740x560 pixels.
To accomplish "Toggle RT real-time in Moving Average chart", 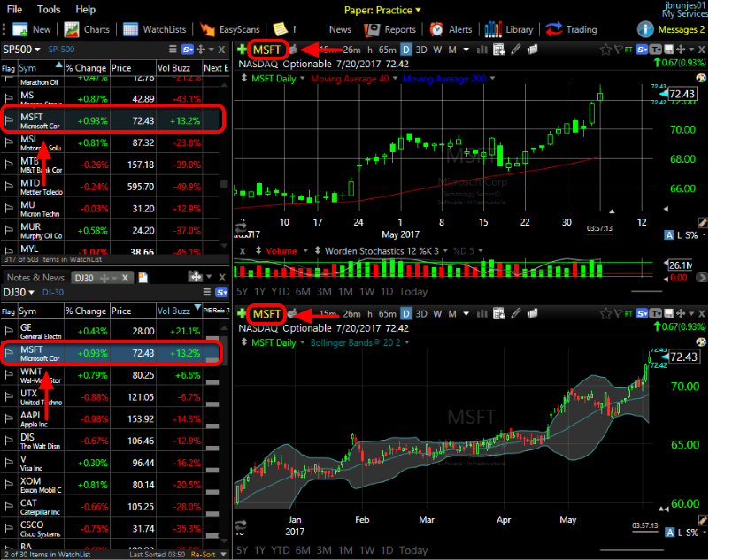I will pyautogui.click(x=628, y=50).
